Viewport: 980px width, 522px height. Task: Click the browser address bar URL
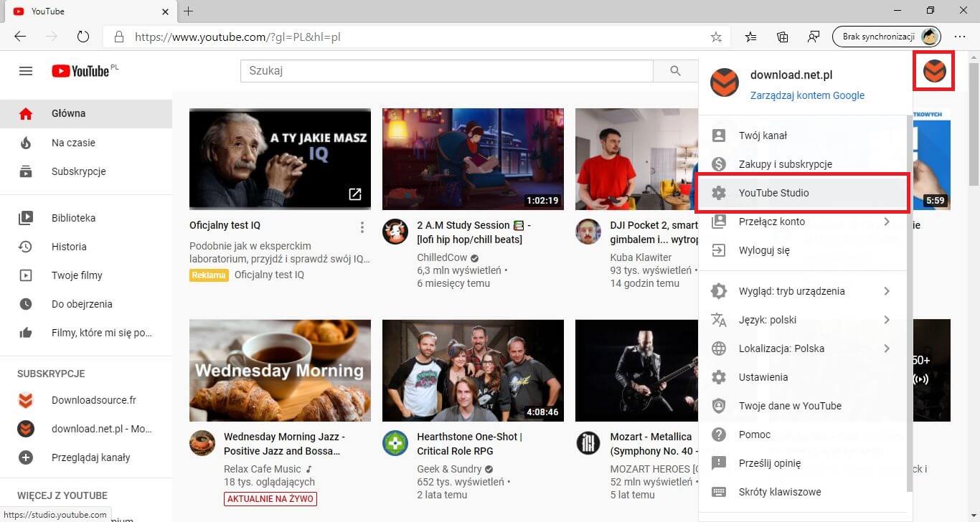[x=237, y=37]
